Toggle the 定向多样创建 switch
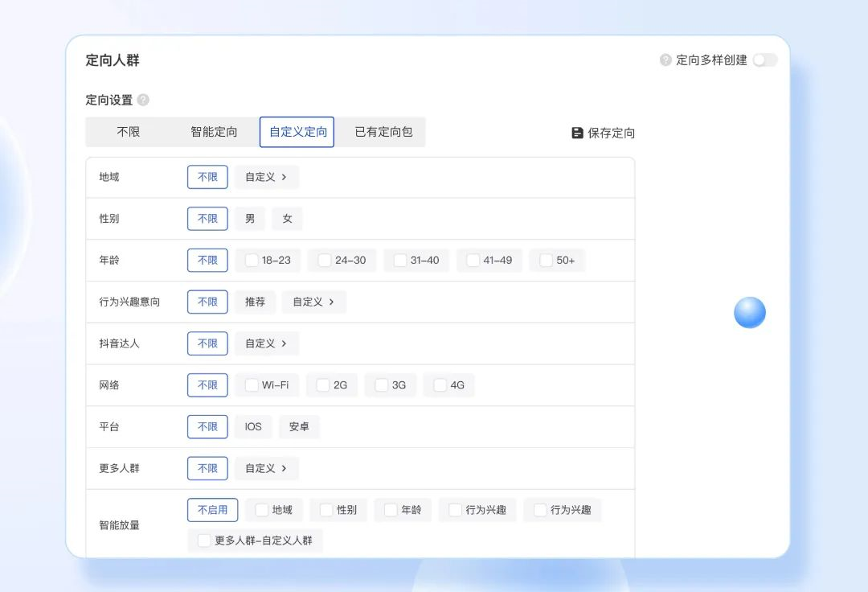 (764, 60)
